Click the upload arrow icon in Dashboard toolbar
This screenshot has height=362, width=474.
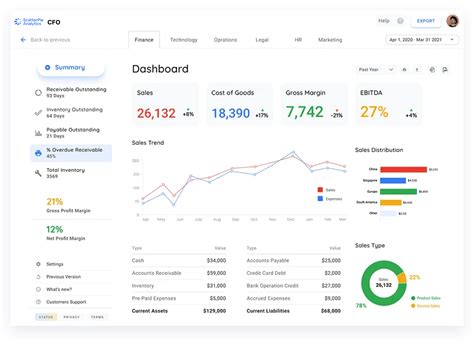pyautogui.click(x=417, y=70)
